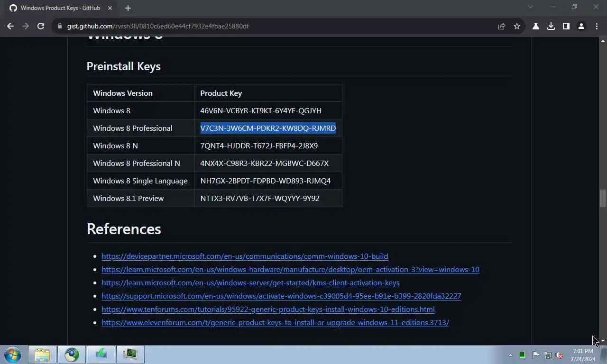Open a new browser tab

tap(128, 8)
